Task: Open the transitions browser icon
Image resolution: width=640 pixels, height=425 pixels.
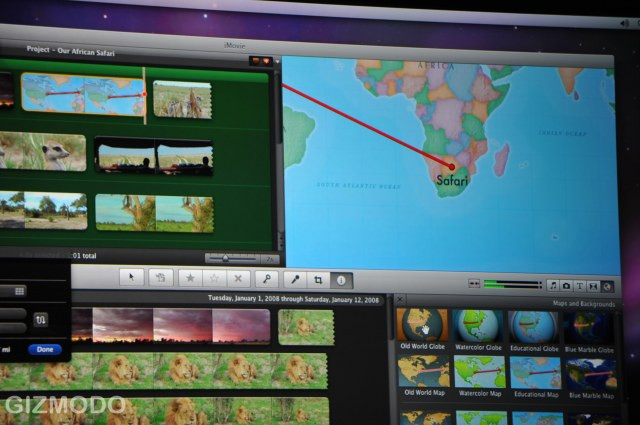Action: [x=593, y=287]
